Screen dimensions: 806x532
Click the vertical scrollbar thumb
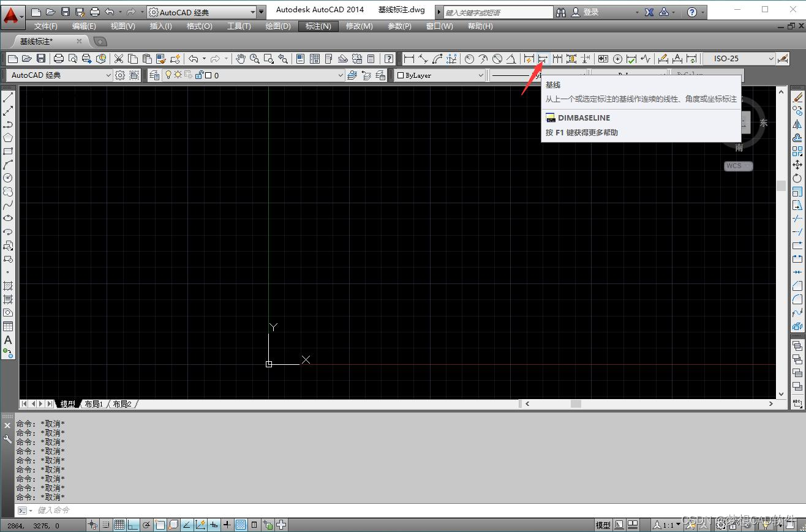click(x=781, y=186)
